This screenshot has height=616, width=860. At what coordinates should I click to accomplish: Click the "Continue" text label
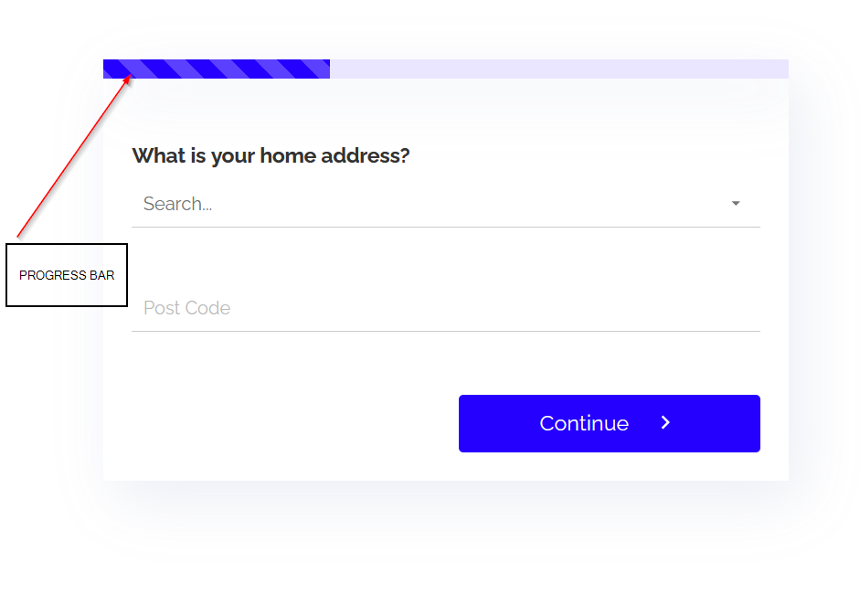pyautogui.click(x=584, y=423)
